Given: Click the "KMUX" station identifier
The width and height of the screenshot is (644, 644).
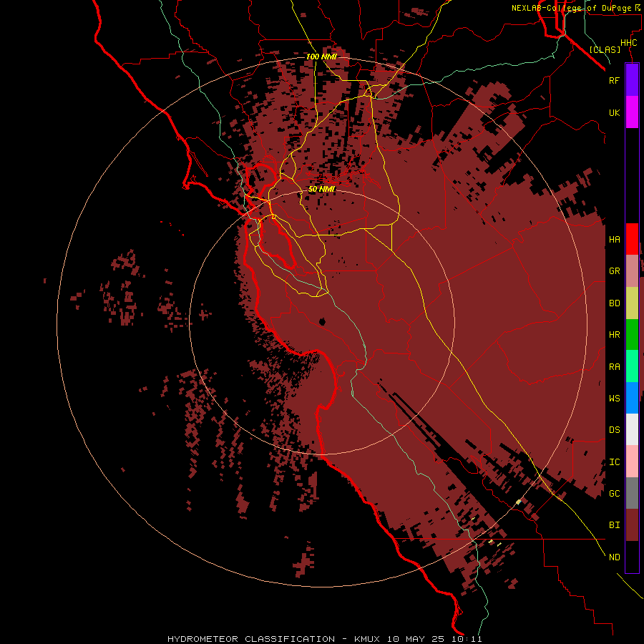Looking at the screenshot, I should 368,639.
